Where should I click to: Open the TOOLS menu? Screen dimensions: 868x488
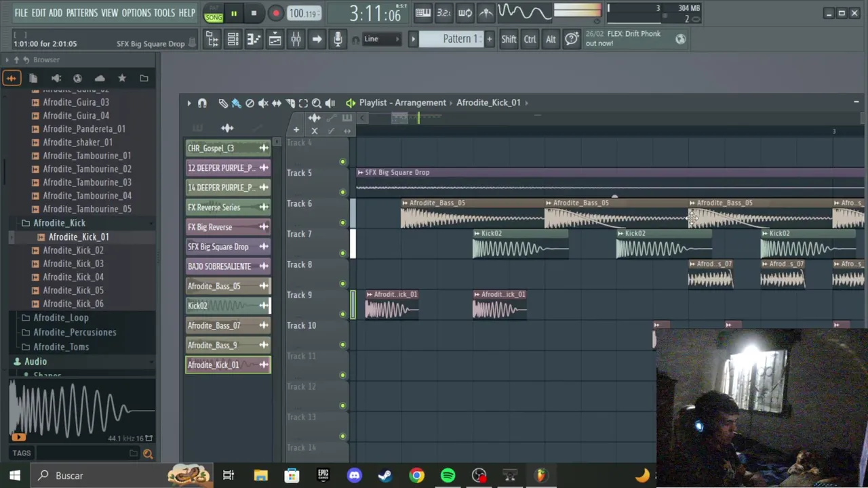165,13
